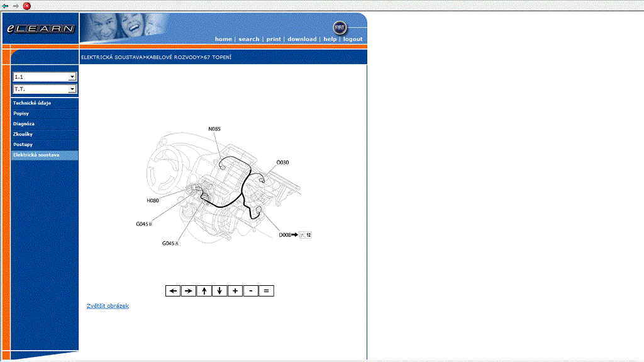Zoom out with the minus button

tap(251, 291)
